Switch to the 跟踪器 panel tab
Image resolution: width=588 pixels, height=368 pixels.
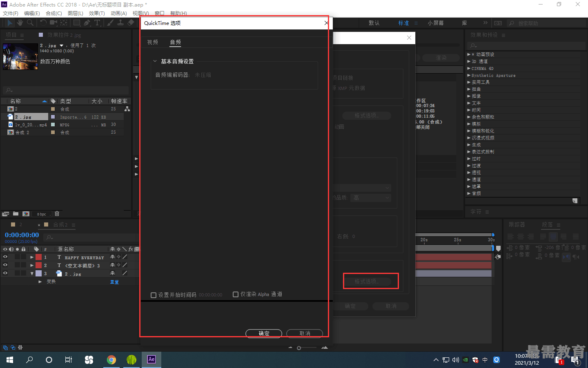(517, 224)
